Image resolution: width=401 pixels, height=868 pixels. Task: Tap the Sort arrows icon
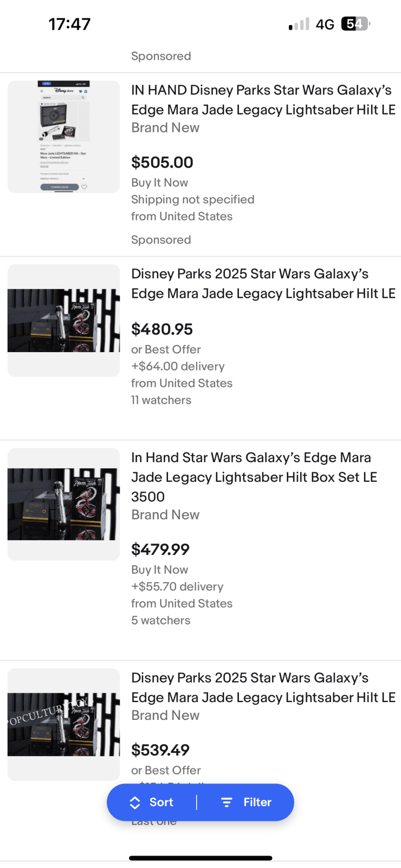135,803
